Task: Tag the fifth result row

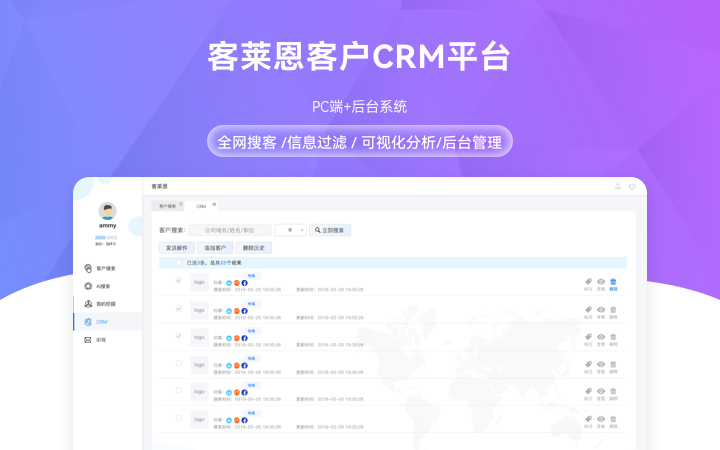Action: (588, 391)
